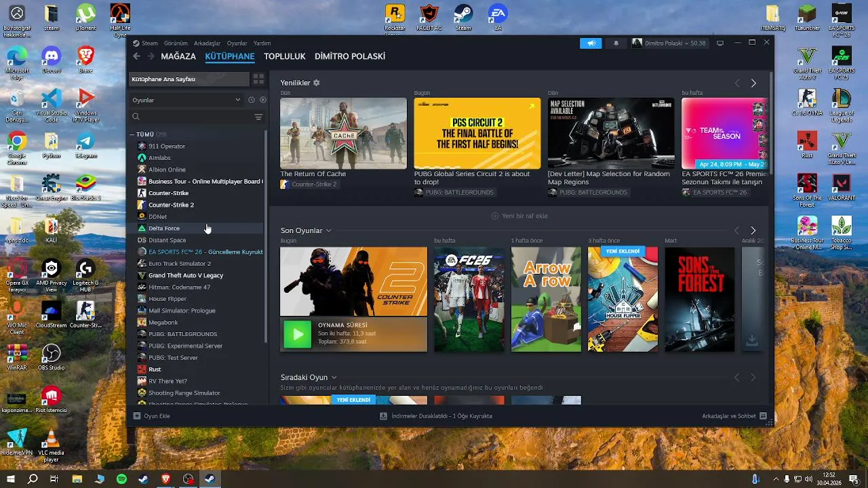Switch to TOPLULUK tab
This screenshot has height=488, width=868.
pyautogui.click(x=285, y=56)
